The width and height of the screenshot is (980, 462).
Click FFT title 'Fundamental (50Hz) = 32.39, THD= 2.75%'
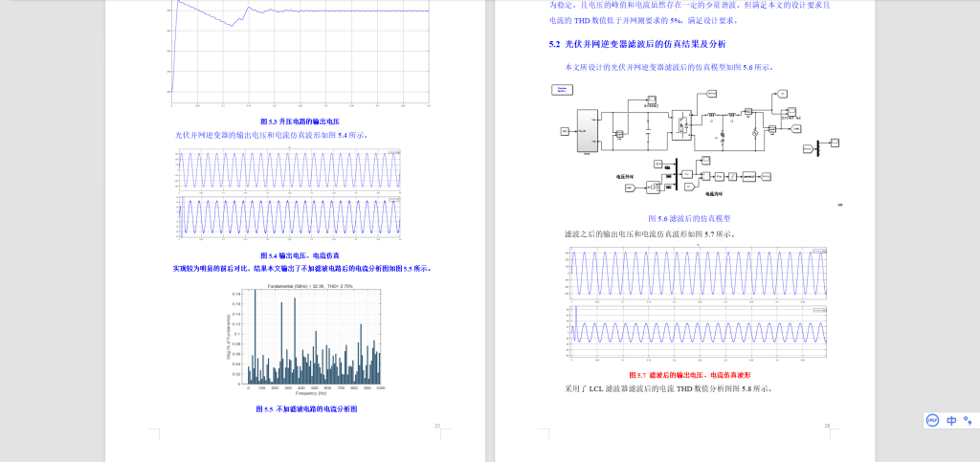click(x=311, y=286)
